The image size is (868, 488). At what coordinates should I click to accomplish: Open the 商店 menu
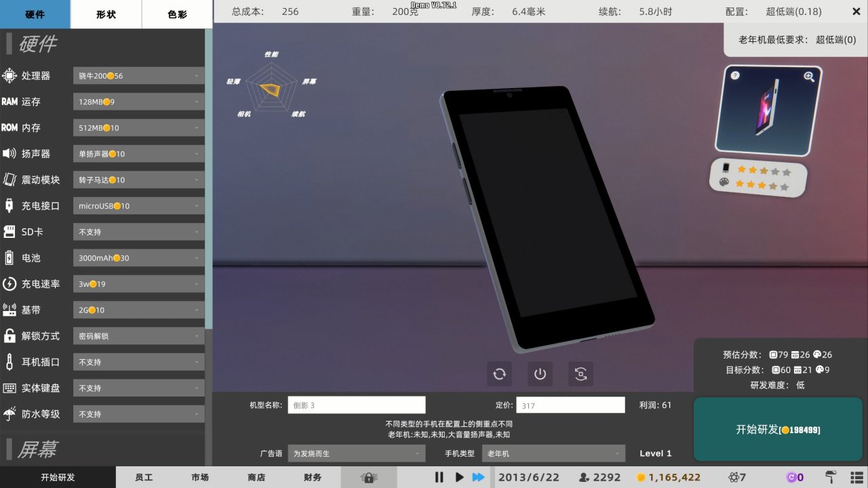coord(256,477)
